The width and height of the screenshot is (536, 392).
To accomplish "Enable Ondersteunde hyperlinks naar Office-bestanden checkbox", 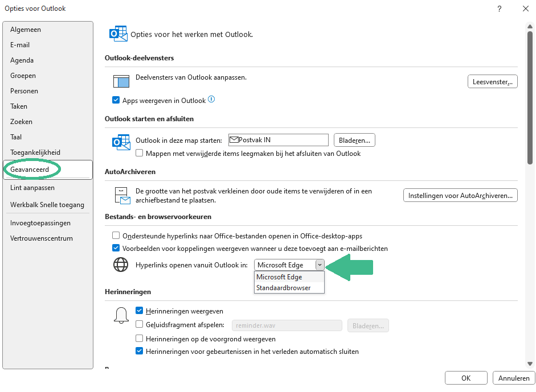I will point(116,236).
